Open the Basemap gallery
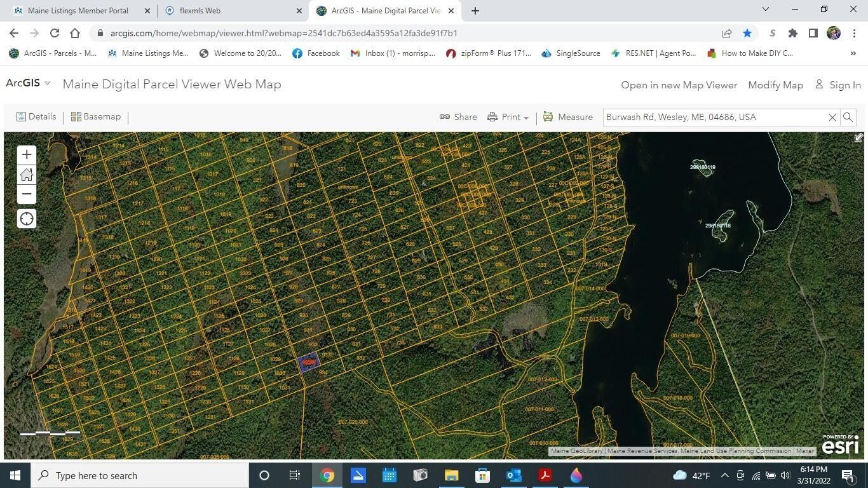The height and width of the screenshot is (488, 868). [96, 117]
